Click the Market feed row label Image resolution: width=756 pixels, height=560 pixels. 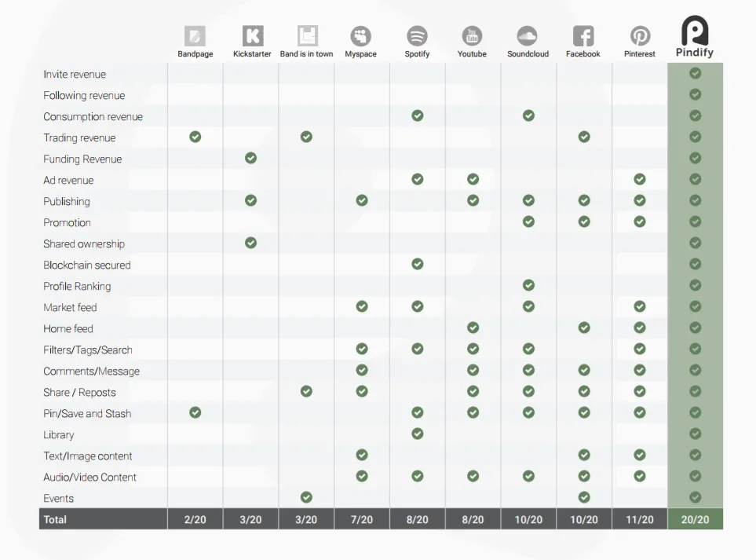[70, 308]
